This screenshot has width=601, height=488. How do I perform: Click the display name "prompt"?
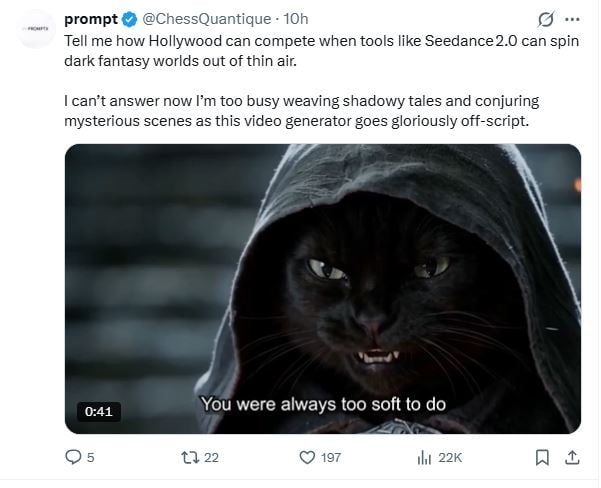click(x=91, y=19)
